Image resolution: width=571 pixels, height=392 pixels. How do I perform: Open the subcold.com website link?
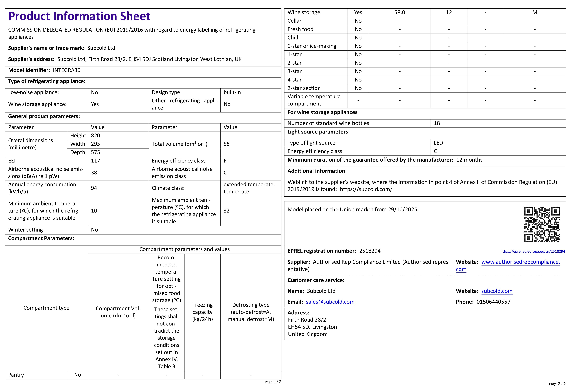tap(497, 291)
